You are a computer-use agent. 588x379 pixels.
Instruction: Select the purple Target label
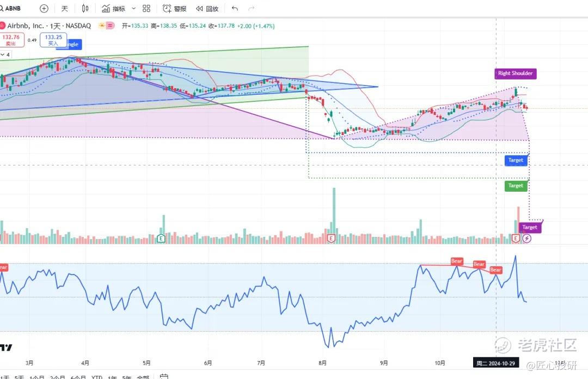tap(530, 227)
